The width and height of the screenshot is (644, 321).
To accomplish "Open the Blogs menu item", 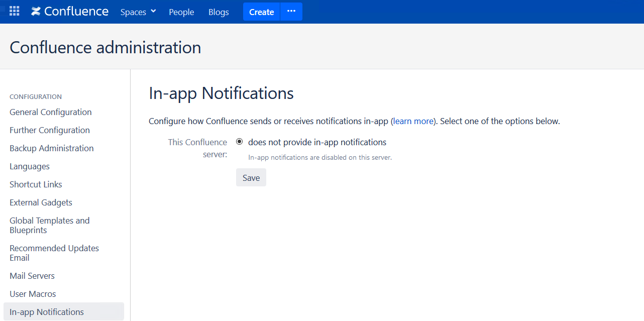I will [219, 12].
